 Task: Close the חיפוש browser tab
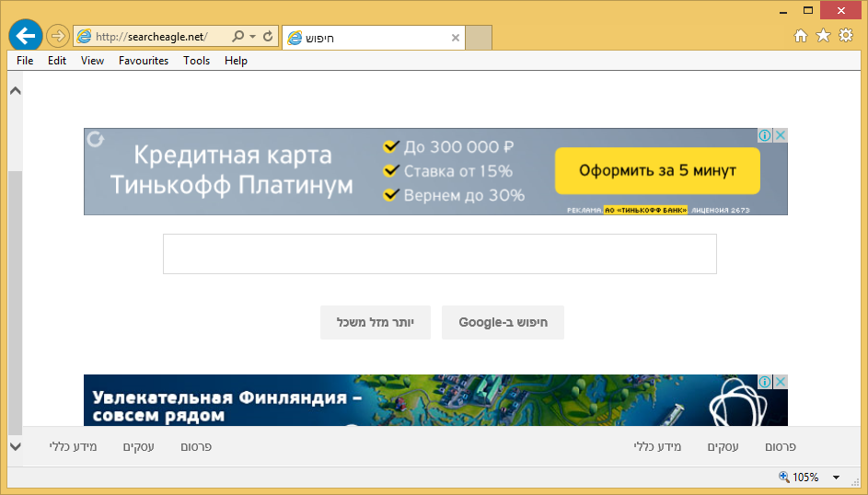tap(455, 38)
